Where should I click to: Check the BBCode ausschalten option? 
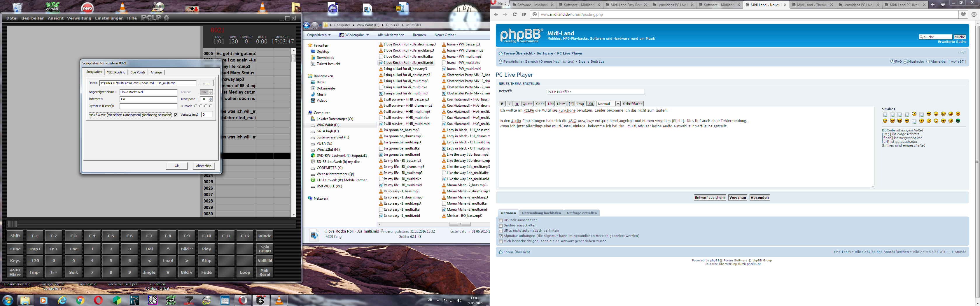click(x=501, y=221)
